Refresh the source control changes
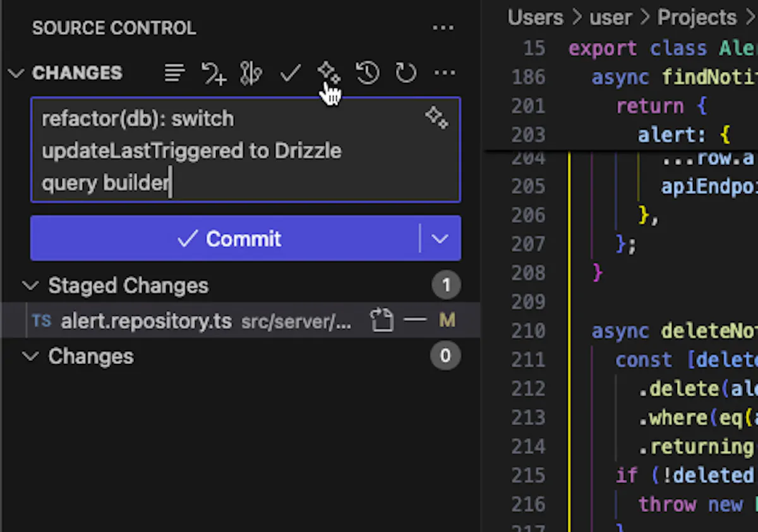 (406, 73)
